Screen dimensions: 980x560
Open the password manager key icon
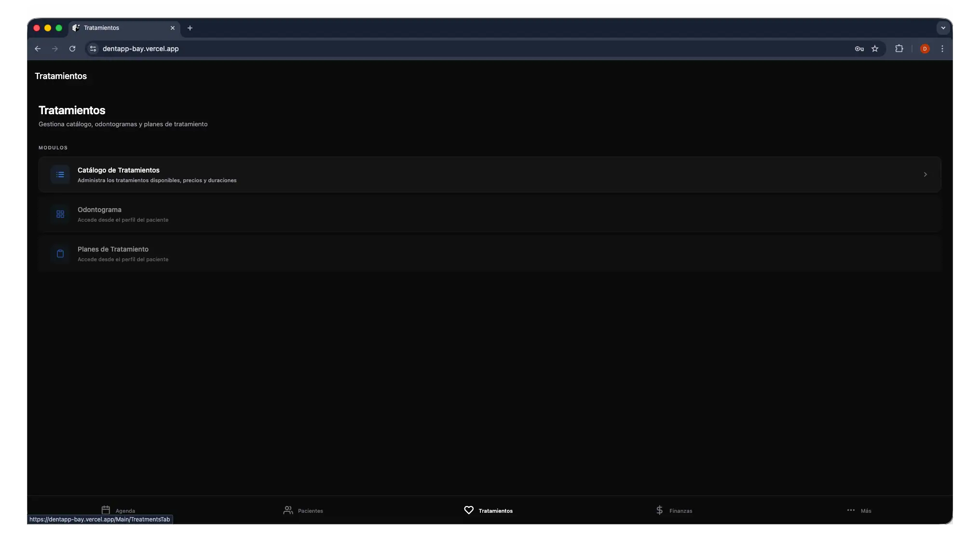tap(859, 49)
